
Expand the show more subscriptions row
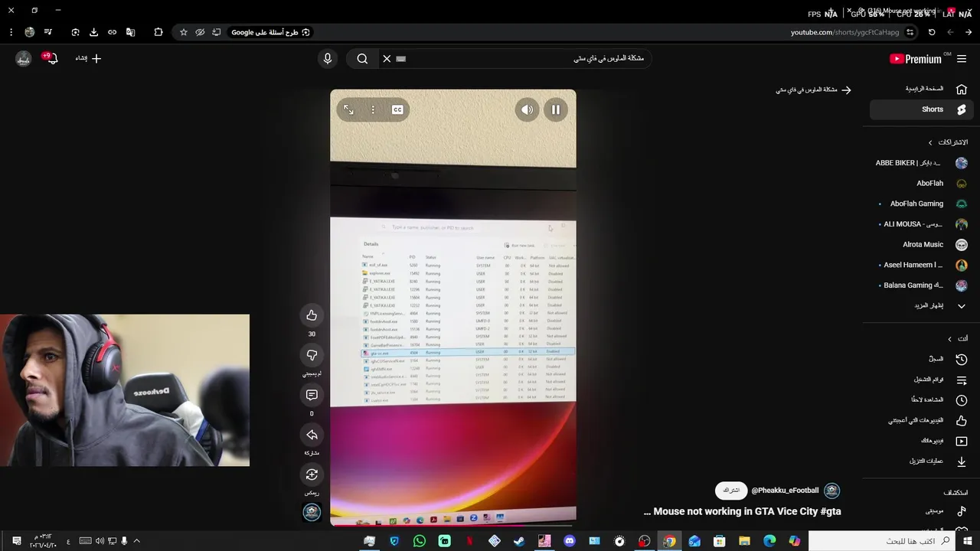pos(922,305)
